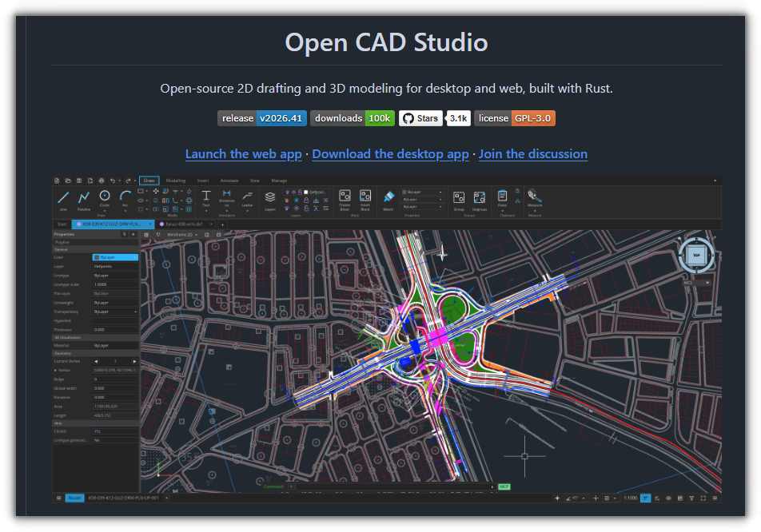Image resolution: width=761 pixels, height=532 pixels.
Task: Click the Create Block icon
Action: point(345,196)
